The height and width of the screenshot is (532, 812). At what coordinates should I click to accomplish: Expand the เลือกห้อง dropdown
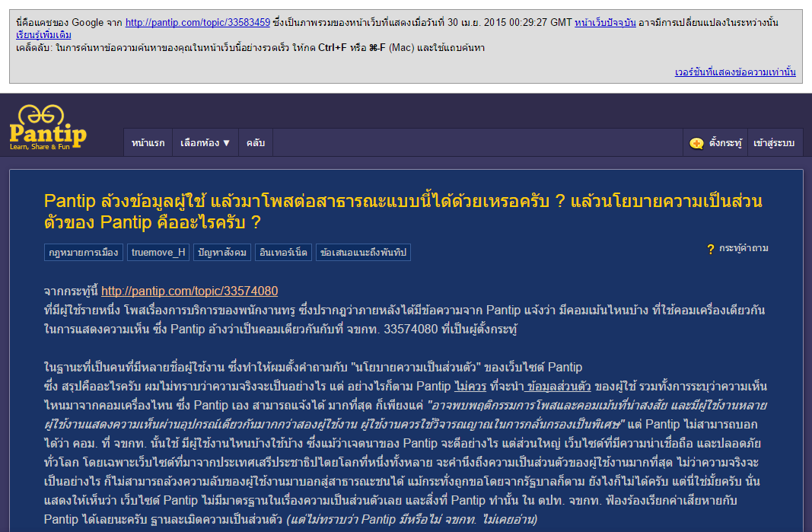pos(205,142)
